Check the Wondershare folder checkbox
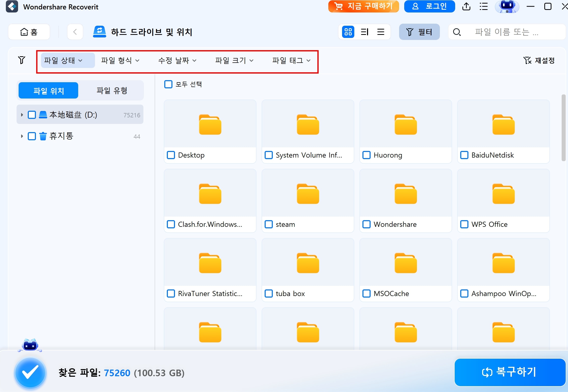This screenshot has width=568, height=392. coord(367,224)
